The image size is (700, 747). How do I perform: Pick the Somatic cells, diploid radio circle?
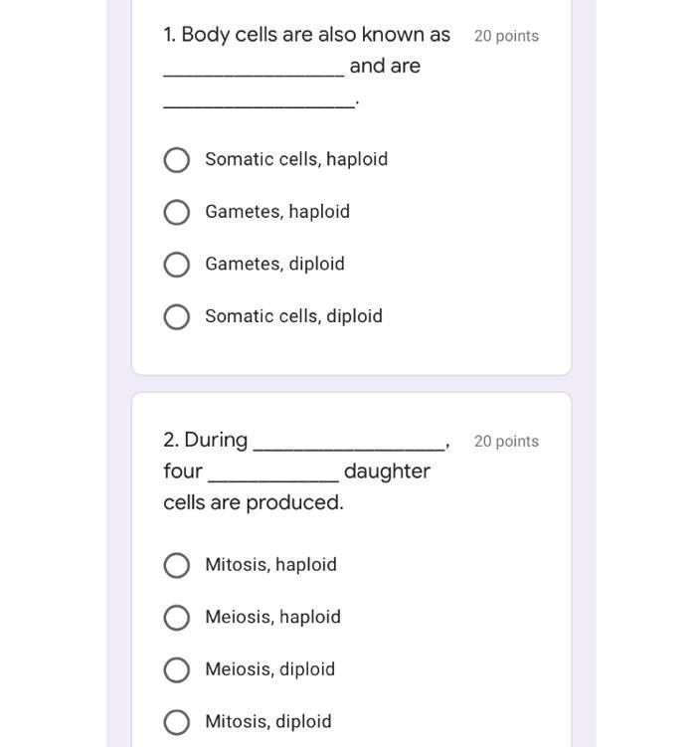click(176, 316)
